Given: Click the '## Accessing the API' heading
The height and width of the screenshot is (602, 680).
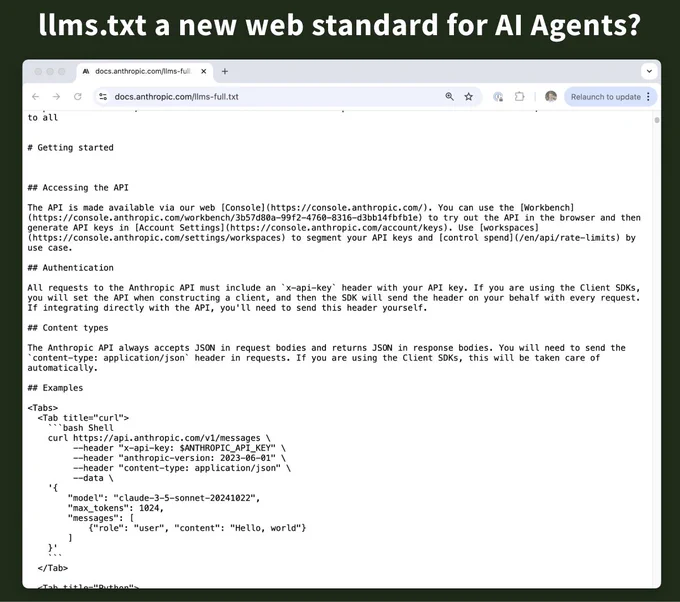Looking at the screenshot, I should 78,188.
